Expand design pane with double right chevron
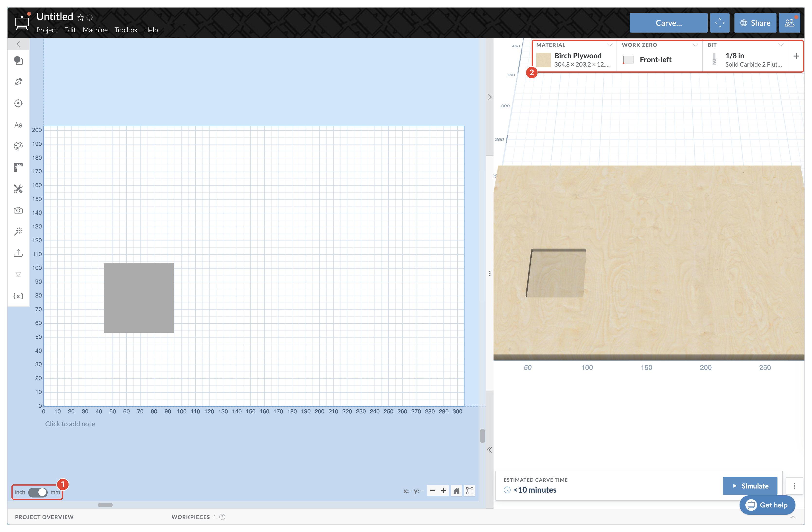812x532 pixels. [x=490, y=97]
